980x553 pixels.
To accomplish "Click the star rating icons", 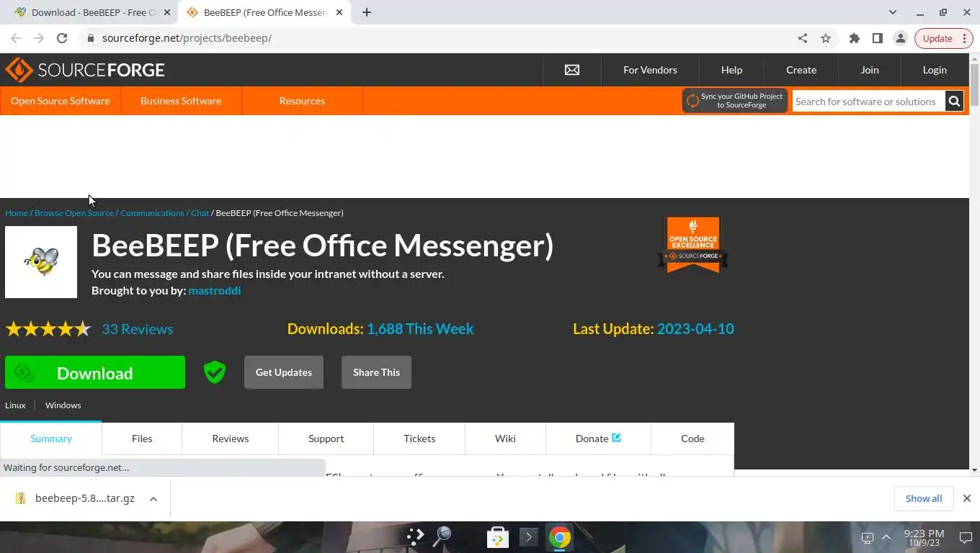I will 48,329.
